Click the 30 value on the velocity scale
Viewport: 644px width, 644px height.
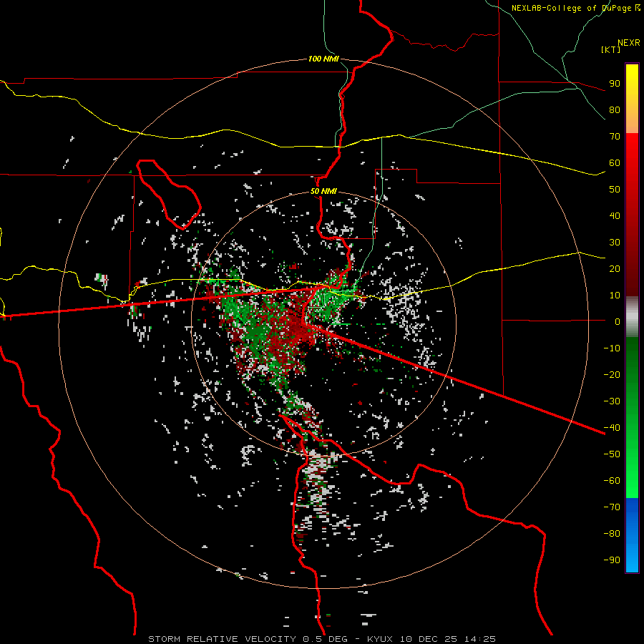click(x=615, y=243)
